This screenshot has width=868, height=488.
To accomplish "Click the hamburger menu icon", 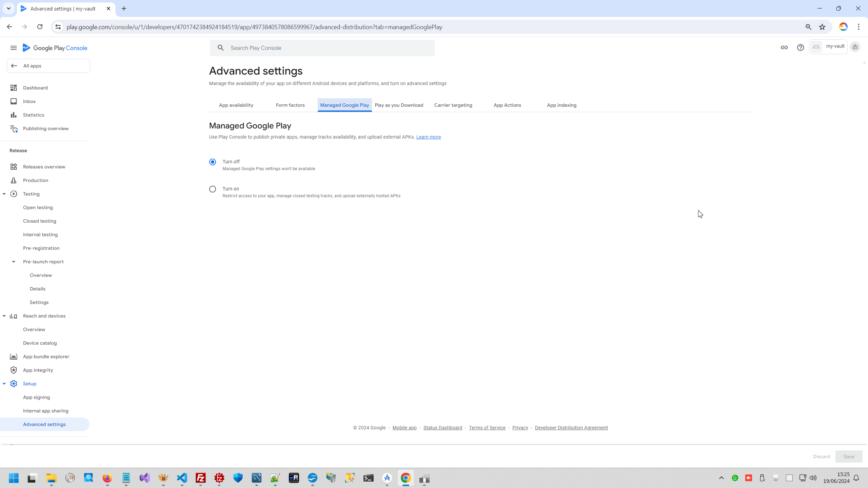I will [14, 48].
